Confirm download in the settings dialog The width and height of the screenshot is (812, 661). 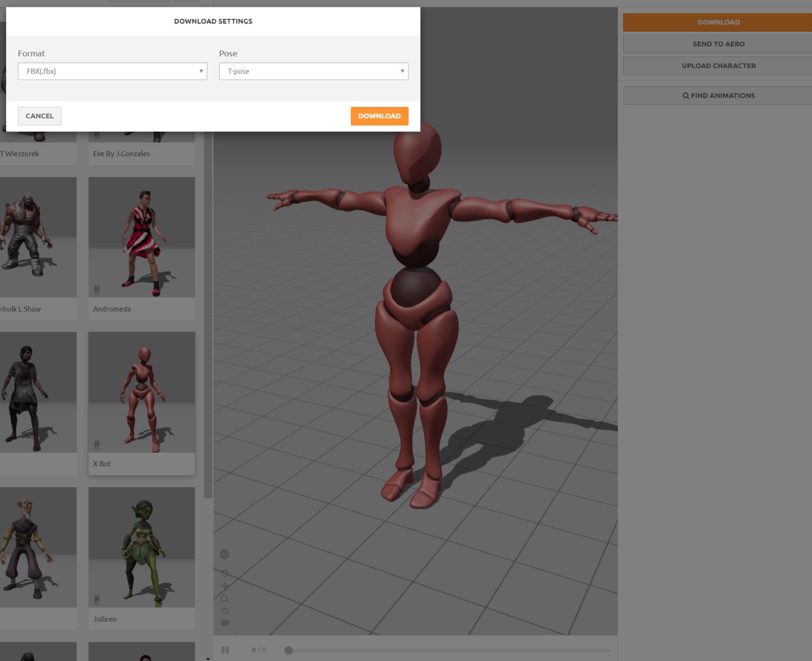point(380,116)
